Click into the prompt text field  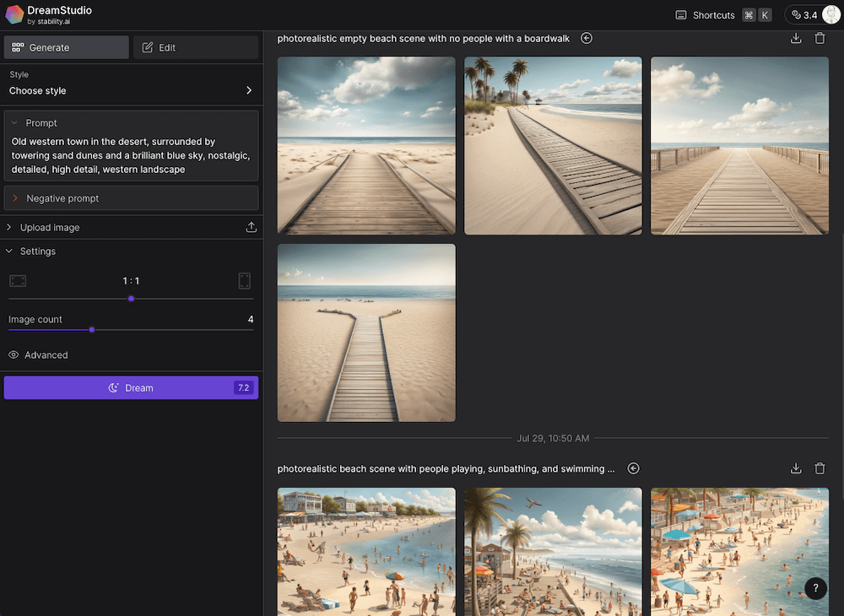tap(132, 155)
